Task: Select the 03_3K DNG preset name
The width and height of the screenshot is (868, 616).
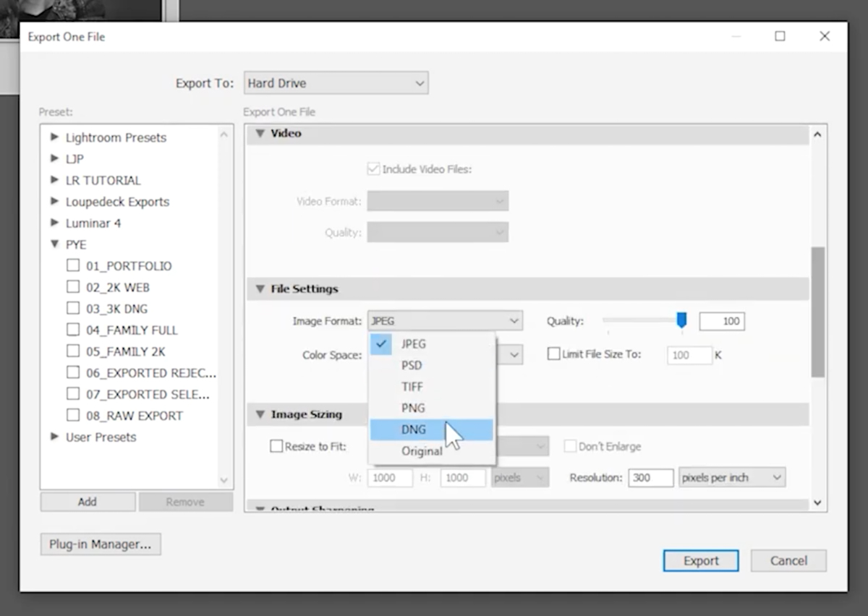Action: 116,309
